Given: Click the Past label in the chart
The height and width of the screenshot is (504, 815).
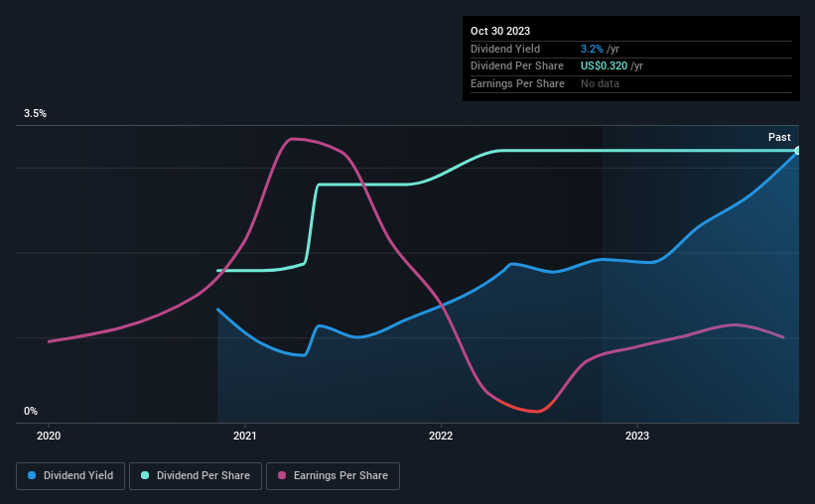Looking at the screenshot, I should pyautogui.click(x=779, y=137).
